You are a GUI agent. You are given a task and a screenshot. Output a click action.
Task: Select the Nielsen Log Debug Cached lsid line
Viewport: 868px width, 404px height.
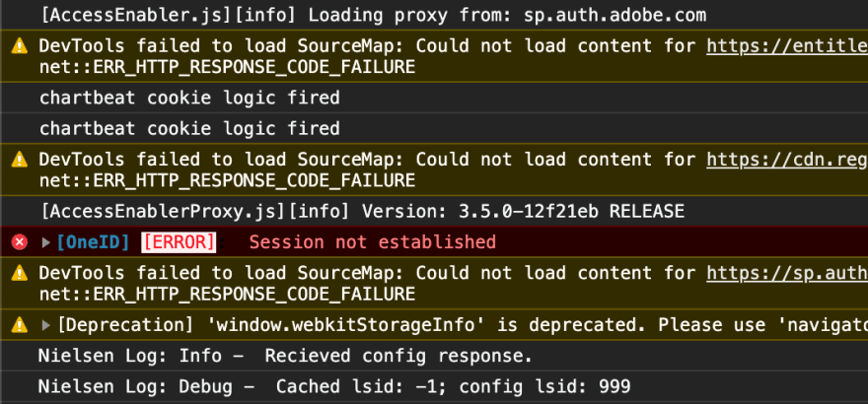334,386
